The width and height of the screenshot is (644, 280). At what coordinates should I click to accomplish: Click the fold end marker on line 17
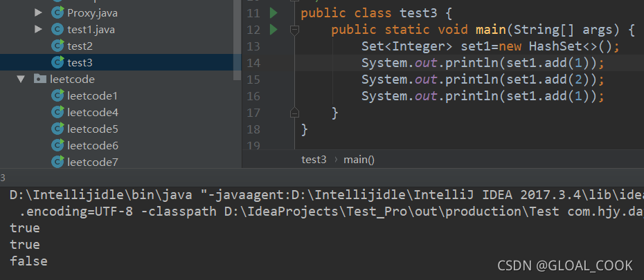[294, 112]
